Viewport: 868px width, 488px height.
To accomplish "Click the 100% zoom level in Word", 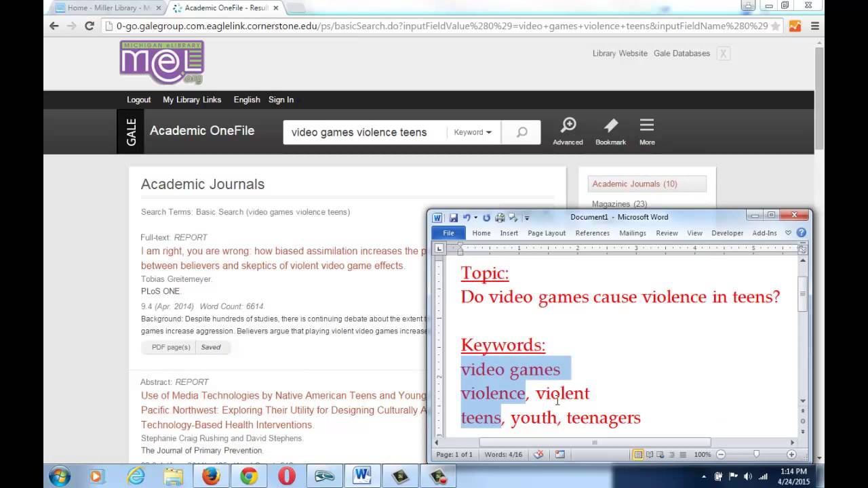I will (703, 454).
